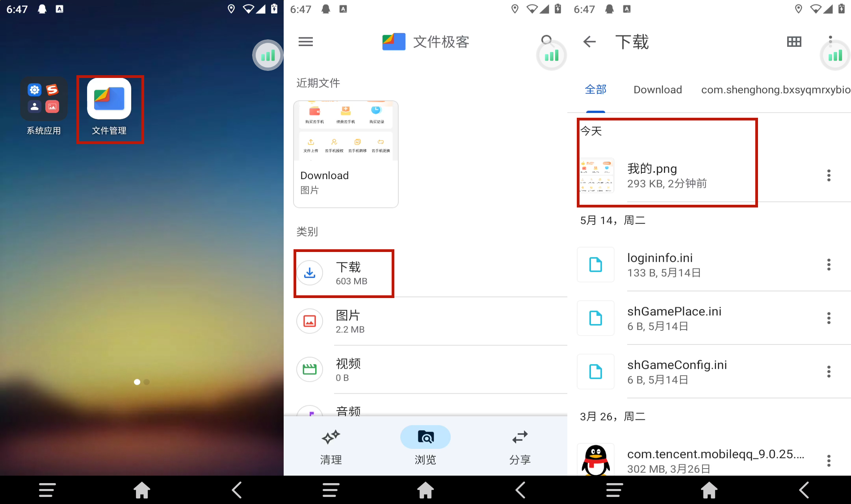Click back arrow to return
This screenshot has height=504, width=851.
coord(589,41)
